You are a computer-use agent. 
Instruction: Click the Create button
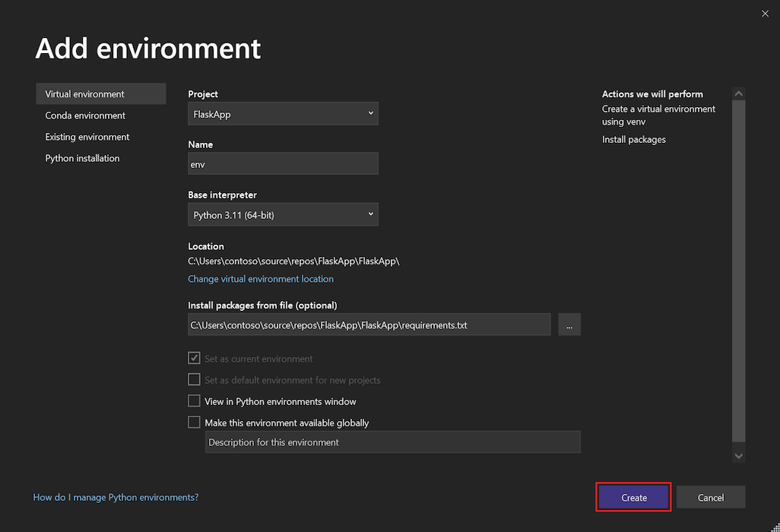click(633, 497)
